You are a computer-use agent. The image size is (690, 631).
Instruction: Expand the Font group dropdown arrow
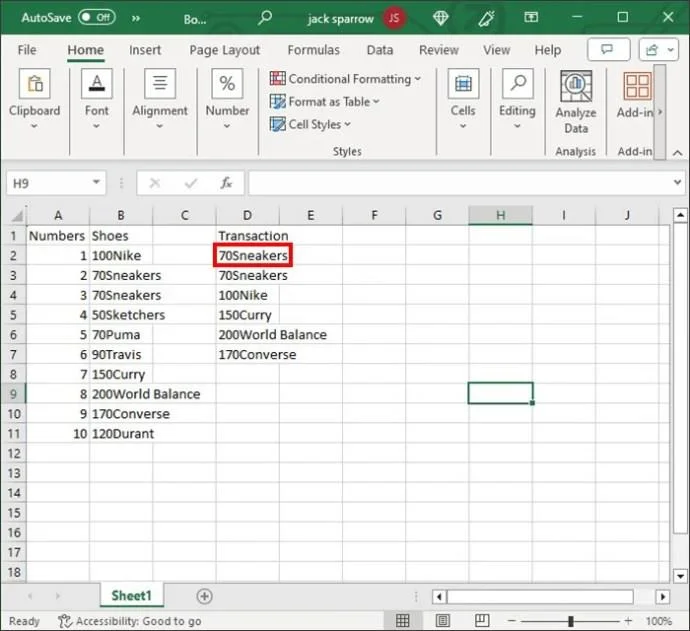96,126
